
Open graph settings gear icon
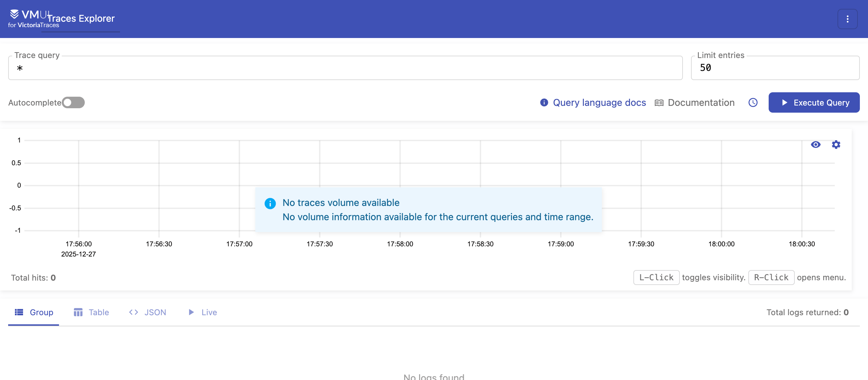[836, 145]
